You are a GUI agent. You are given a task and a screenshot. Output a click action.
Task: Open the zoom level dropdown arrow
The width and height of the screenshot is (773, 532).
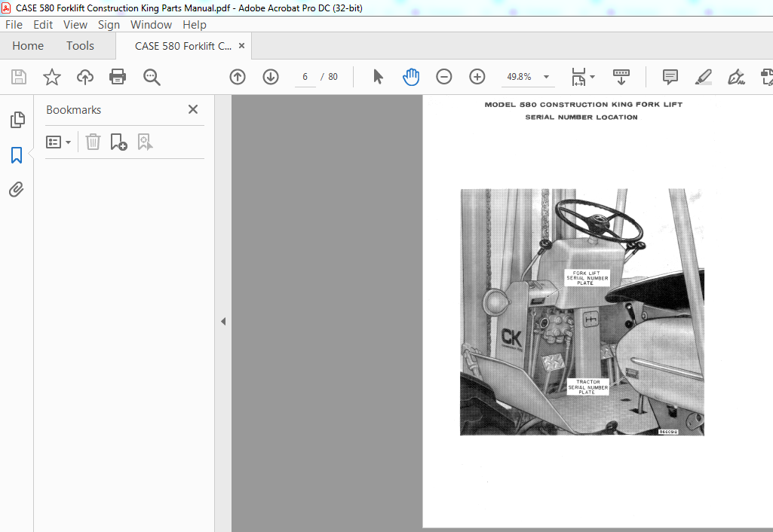(546, 77)
